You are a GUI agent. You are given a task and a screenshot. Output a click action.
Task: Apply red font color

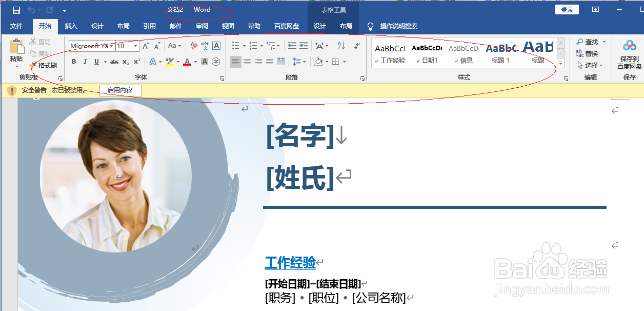(187, 62)
